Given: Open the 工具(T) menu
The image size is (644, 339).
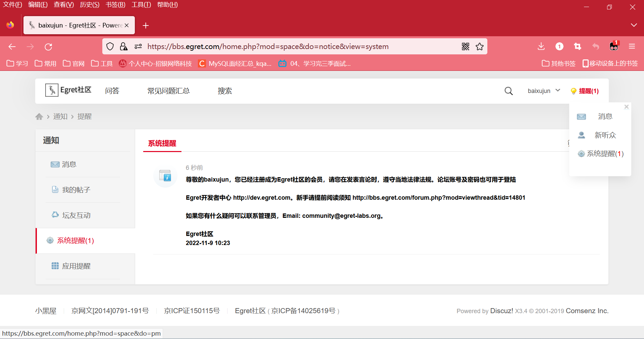Looking at the screenshot, I should [x=141, y=5].
